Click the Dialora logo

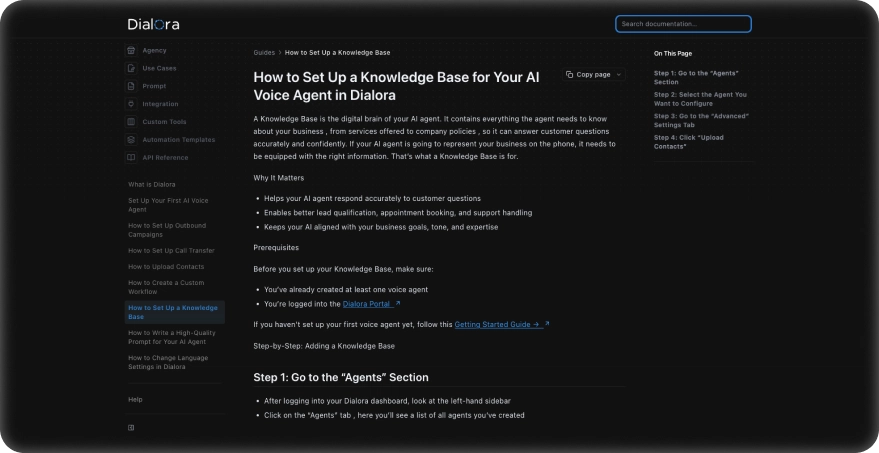pyautogui.click(x=153, y=24)
